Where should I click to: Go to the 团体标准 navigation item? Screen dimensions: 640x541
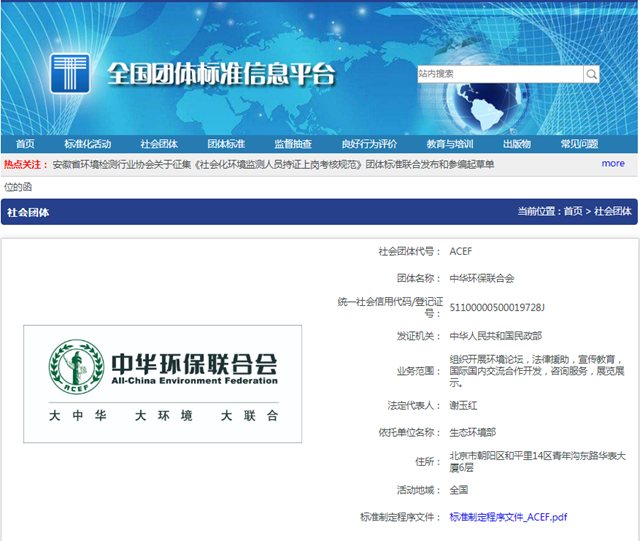[226, 144]
